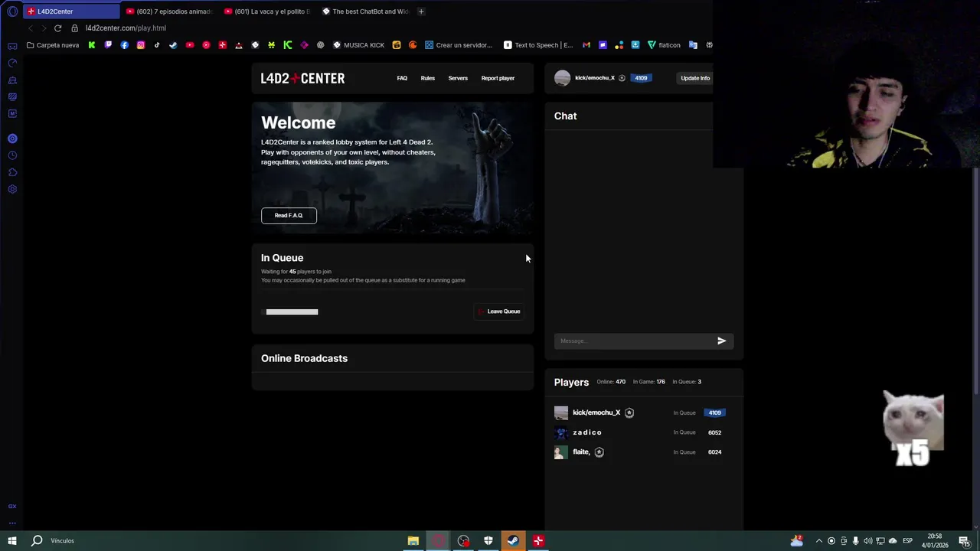Click the queue progress bar
This screenshot has height=551, width=980.
tap(289, 312)
